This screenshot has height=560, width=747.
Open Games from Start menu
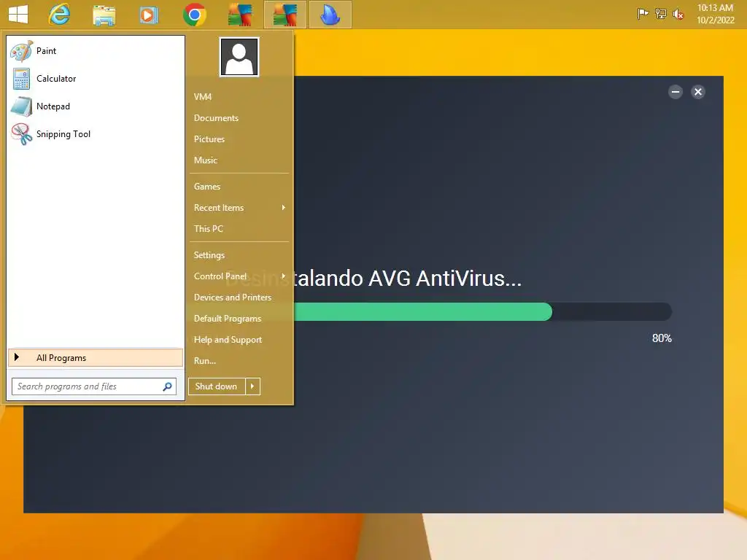206,187
